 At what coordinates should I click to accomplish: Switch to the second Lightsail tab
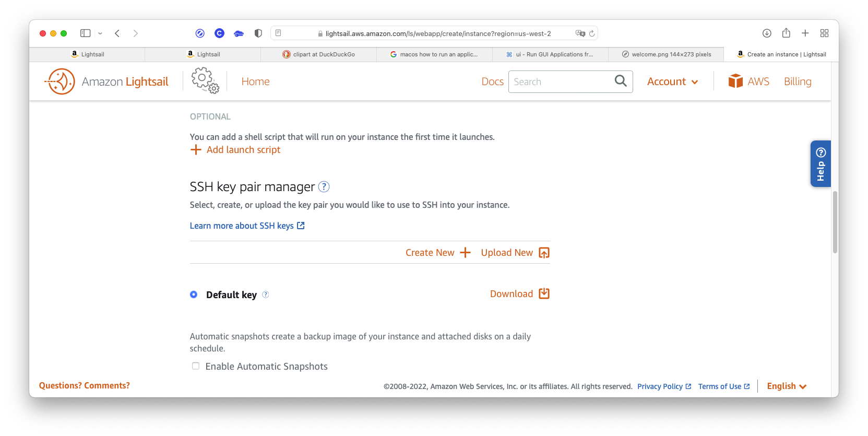(x=203, y=54)
